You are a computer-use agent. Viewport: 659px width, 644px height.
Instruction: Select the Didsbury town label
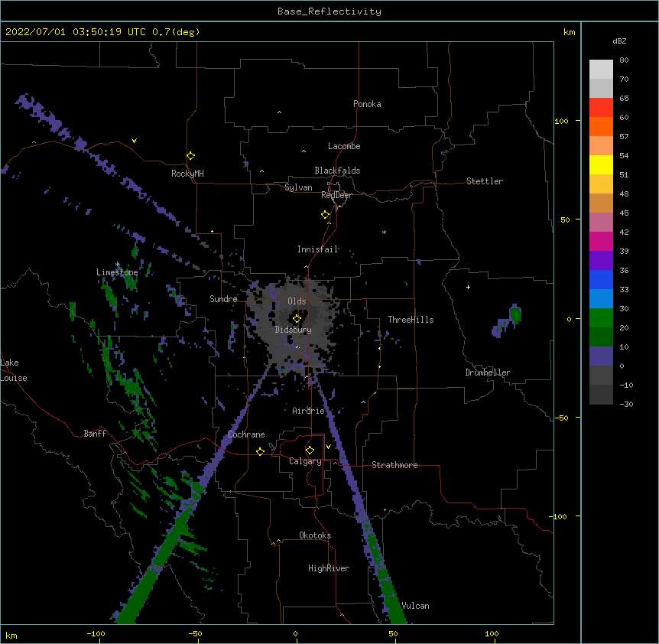tap(294, 330)
